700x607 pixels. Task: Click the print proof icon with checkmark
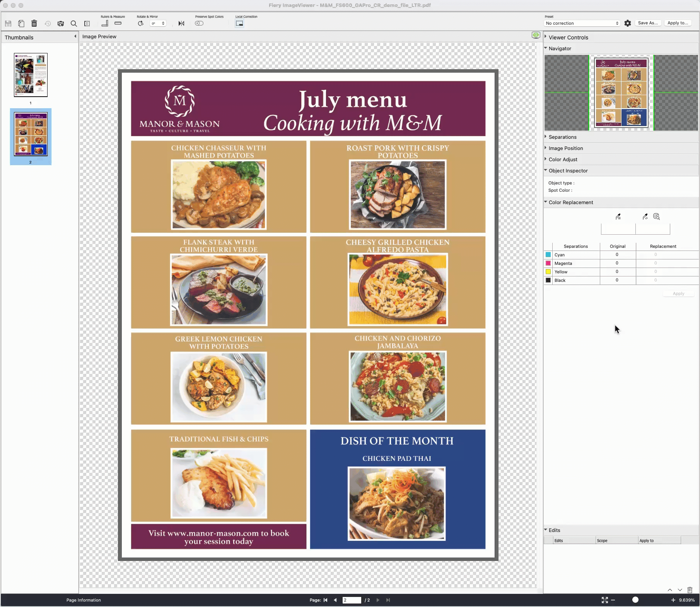tap(61, 24)
